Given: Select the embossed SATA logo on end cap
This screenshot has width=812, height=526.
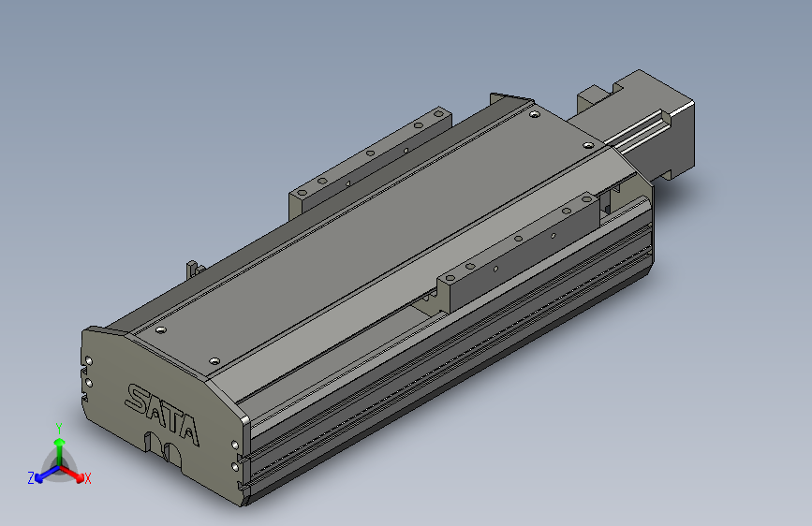Looking at the screenshot, I should point(162,415).
